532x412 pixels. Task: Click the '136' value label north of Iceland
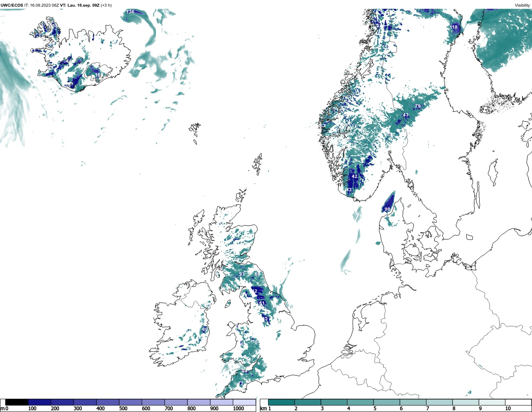pyautogui.click(x=131, y=12)
